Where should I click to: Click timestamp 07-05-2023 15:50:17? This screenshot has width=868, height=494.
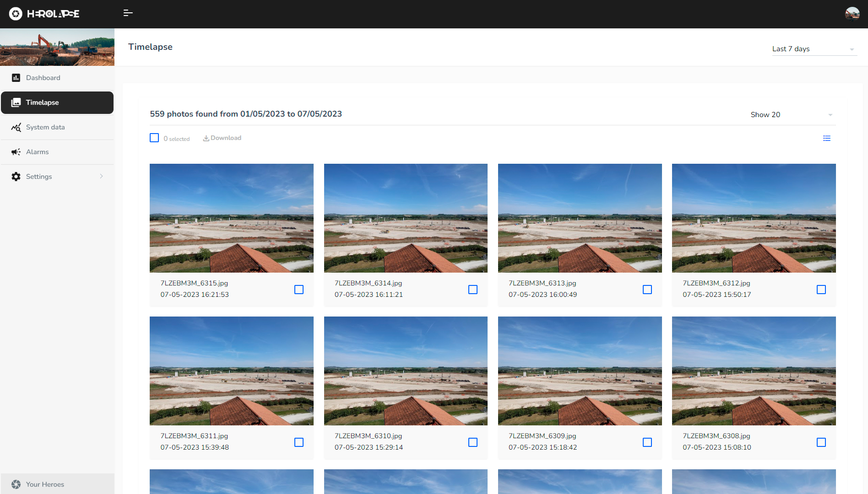coord(717,295)
